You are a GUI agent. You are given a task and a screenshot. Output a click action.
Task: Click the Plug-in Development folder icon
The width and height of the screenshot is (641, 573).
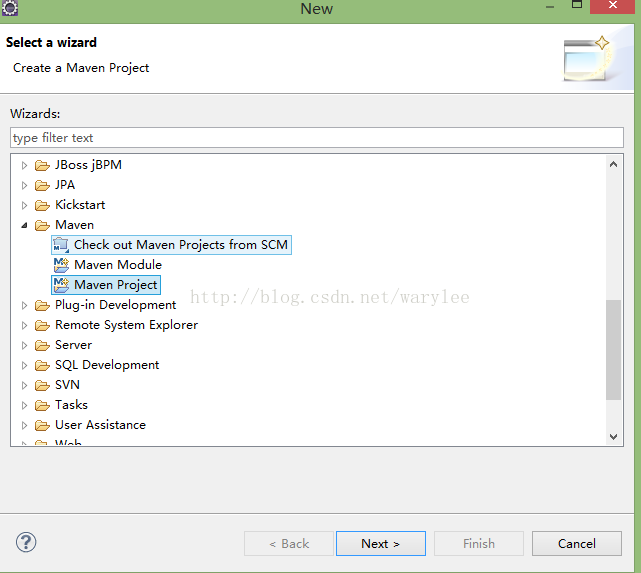point(42,305)
